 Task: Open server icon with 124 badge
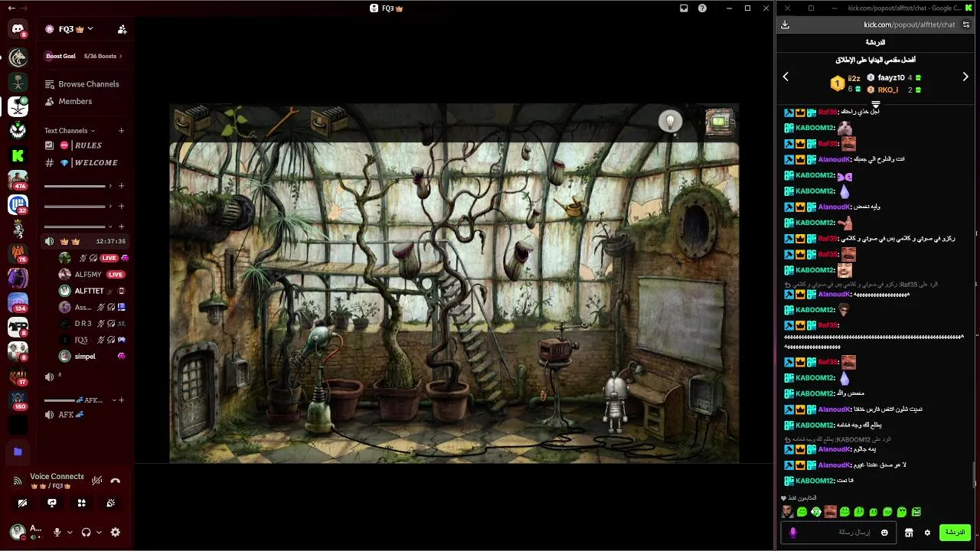pyautogui.click(x=18, y=302)
